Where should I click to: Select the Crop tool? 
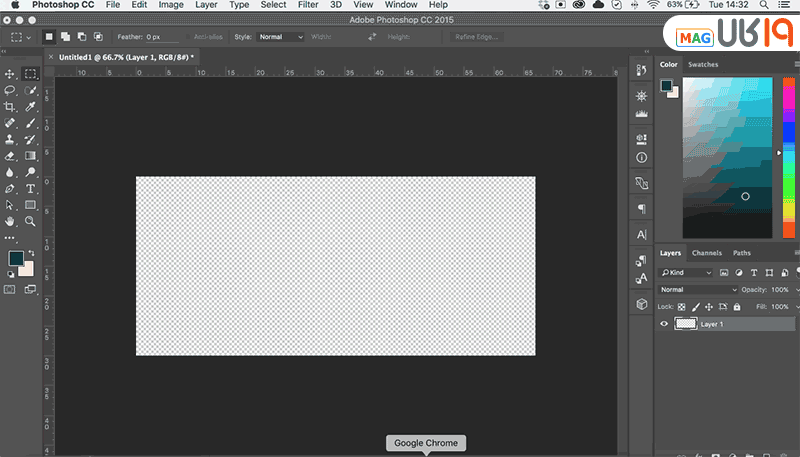(x=10, y=107)
